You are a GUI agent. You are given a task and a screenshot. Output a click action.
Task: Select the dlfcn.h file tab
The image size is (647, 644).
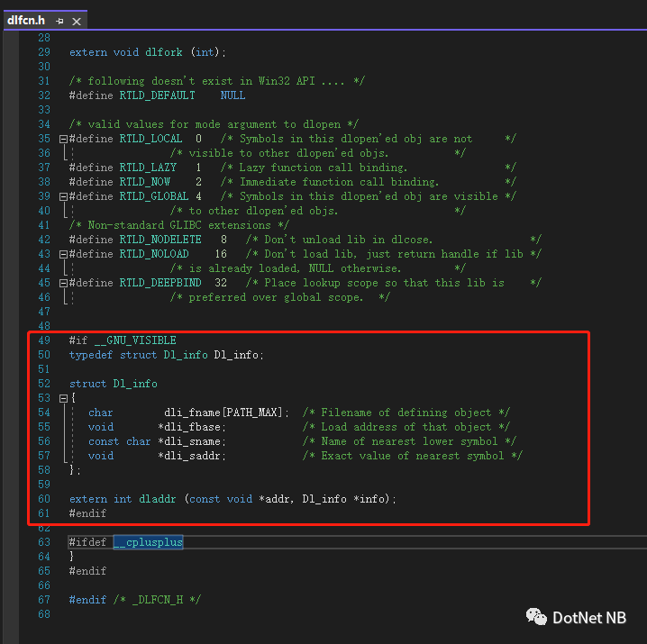tap(27, 20)
